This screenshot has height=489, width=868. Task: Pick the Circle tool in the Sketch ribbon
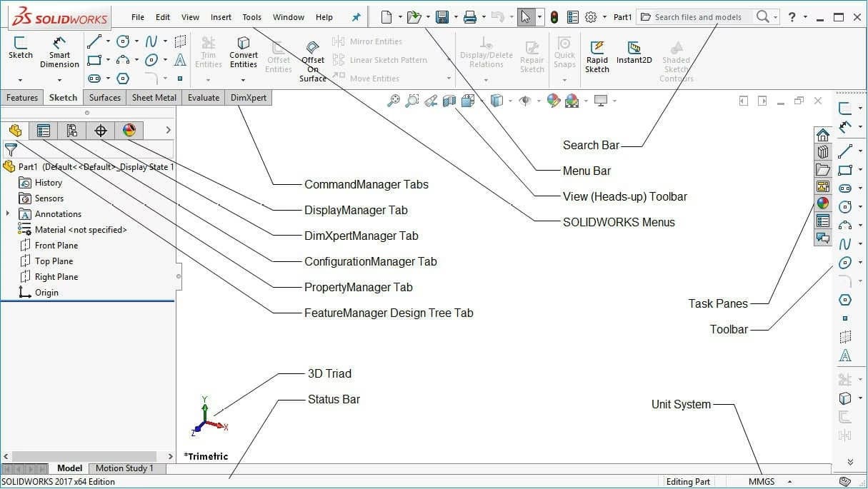click(x=123, y=41)
